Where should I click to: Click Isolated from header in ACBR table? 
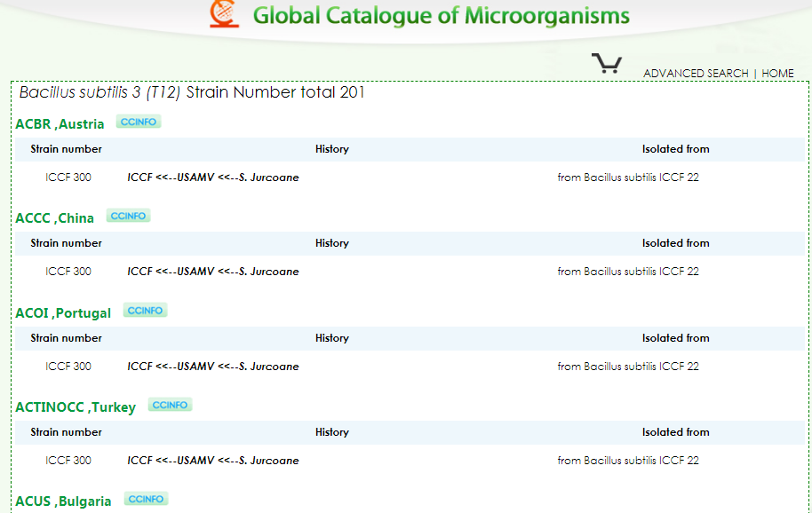pyautogui.click(x=676, y=149)
